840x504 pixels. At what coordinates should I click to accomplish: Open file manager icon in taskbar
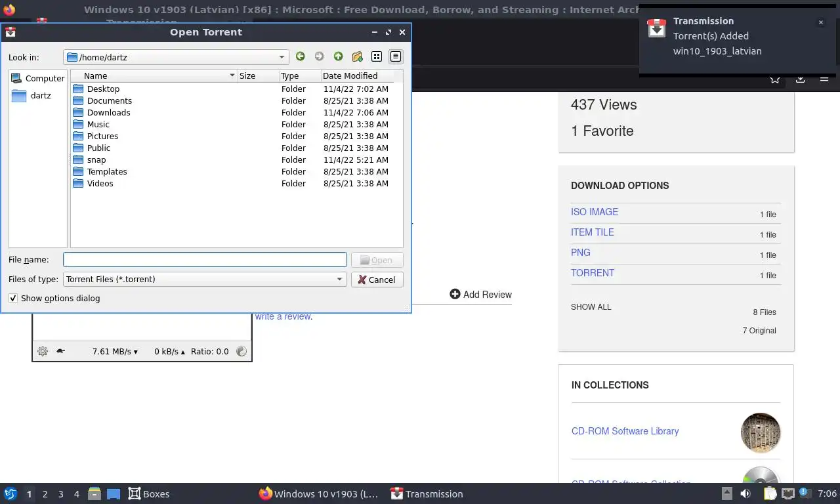point(94,493)
